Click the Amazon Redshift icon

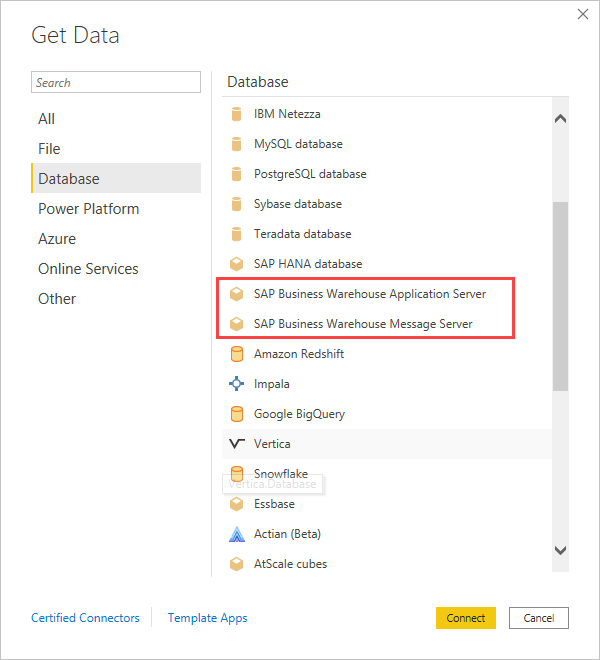pos(237,354)
